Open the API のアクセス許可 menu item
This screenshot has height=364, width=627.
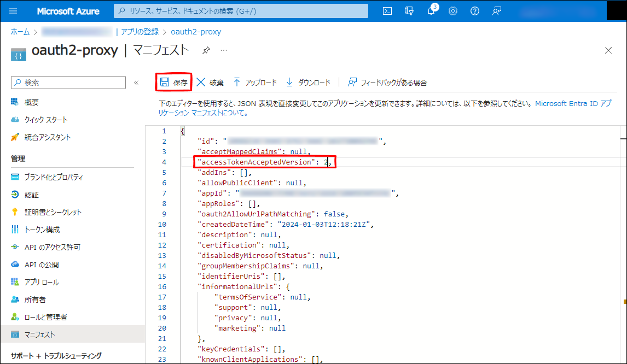click(52, 247)
